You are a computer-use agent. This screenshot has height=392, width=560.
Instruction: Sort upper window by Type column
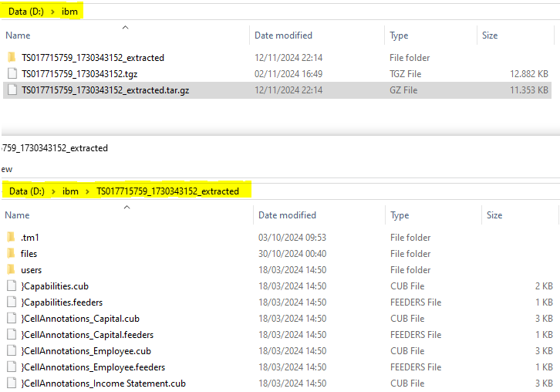[399, 35]
